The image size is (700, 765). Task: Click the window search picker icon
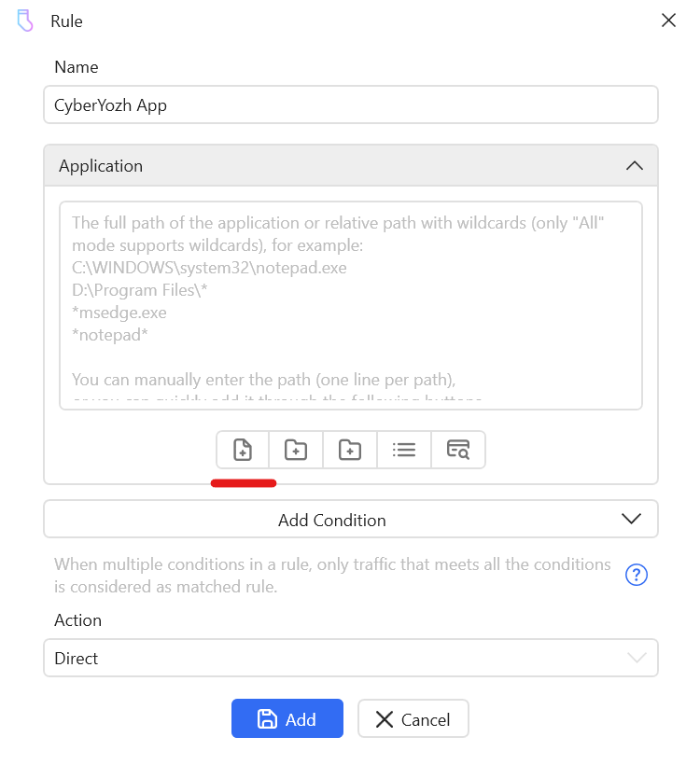457,450
